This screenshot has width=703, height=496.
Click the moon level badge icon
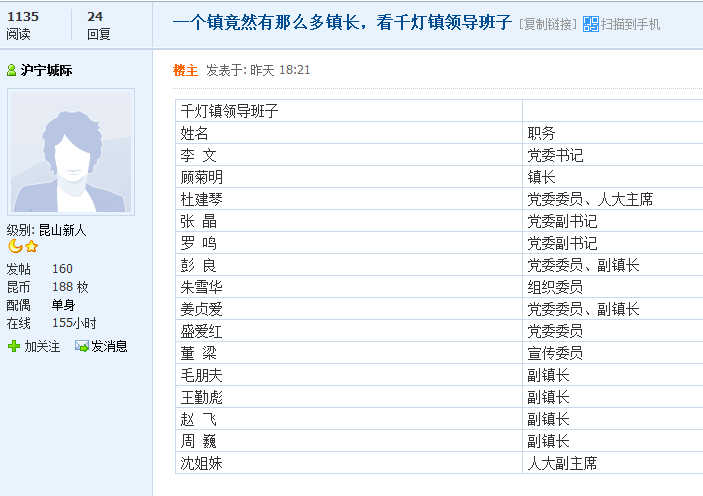coord(15,246)
